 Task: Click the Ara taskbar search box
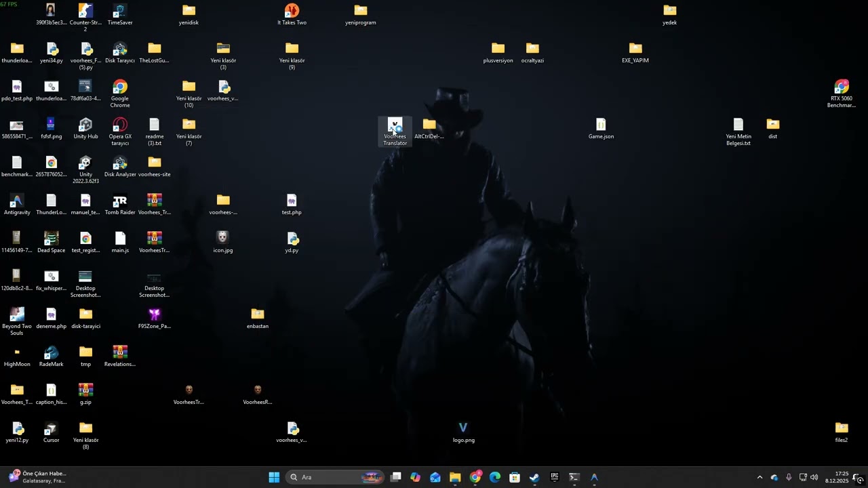point(335,477)
